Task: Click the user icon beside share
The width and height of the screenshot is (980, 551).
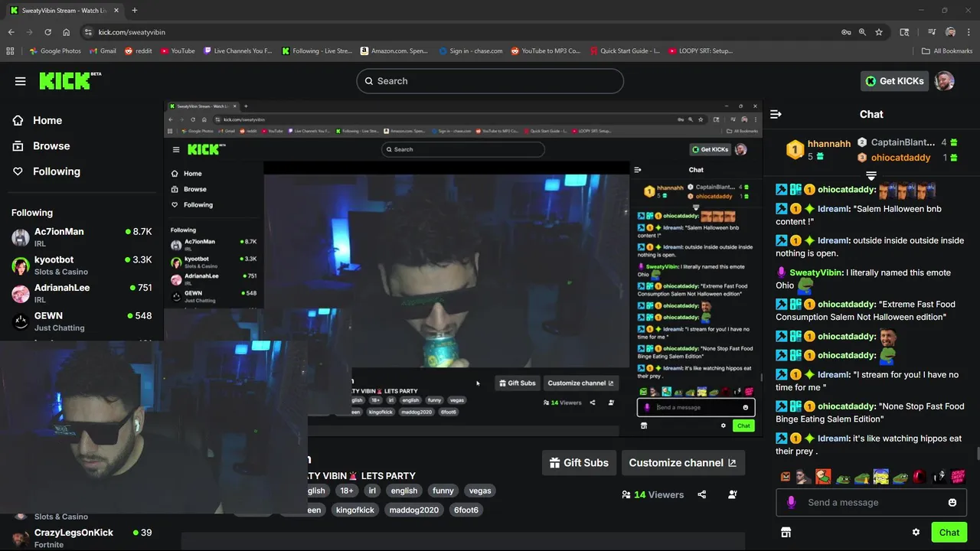Action: [732, 494]
